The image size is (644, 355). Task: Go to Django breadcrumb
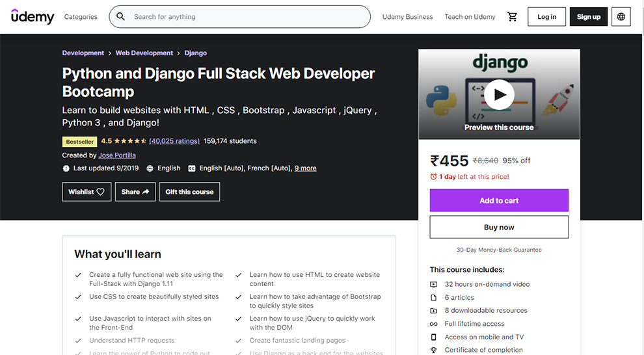coord(196,53)
